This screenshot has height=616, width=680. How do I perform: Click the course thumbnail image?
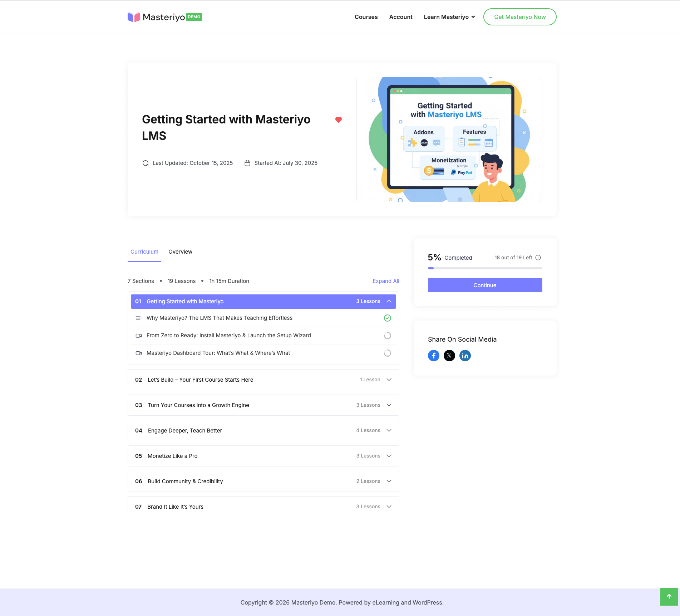point(449,140)
